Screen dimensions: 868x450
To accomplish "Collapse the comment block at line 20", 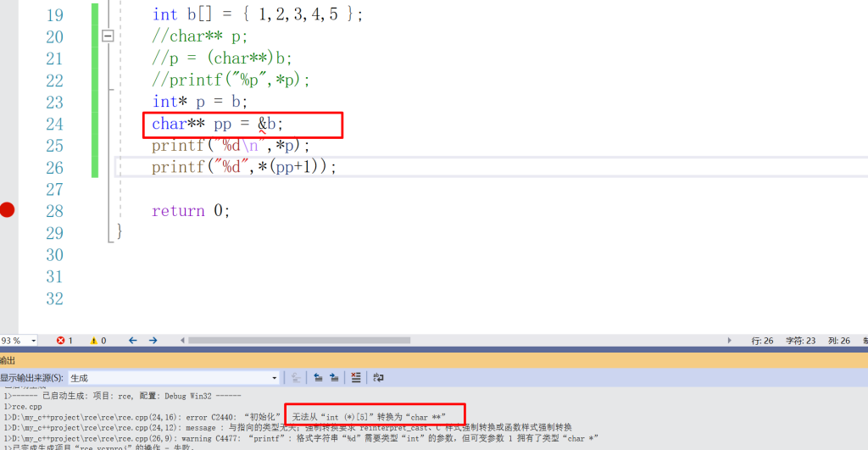I will [x=108, y=36].
